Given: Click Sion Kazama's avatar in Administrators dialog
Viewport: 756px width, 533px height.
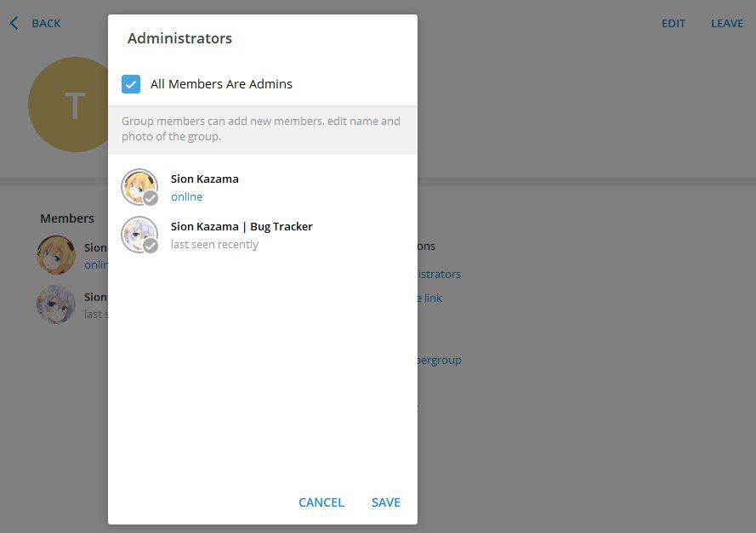Looking at the screenshot, I should coord(139,186).
